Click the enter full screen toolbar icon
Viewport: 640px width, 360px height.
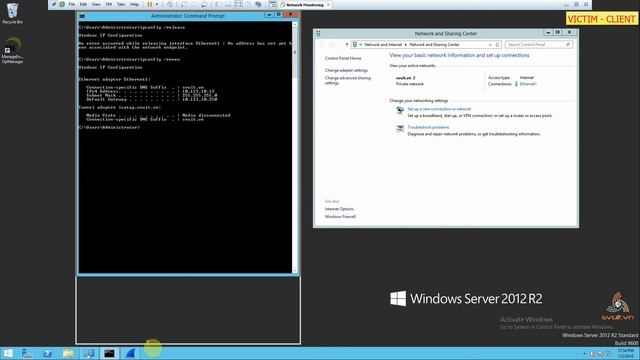[238, 4]
